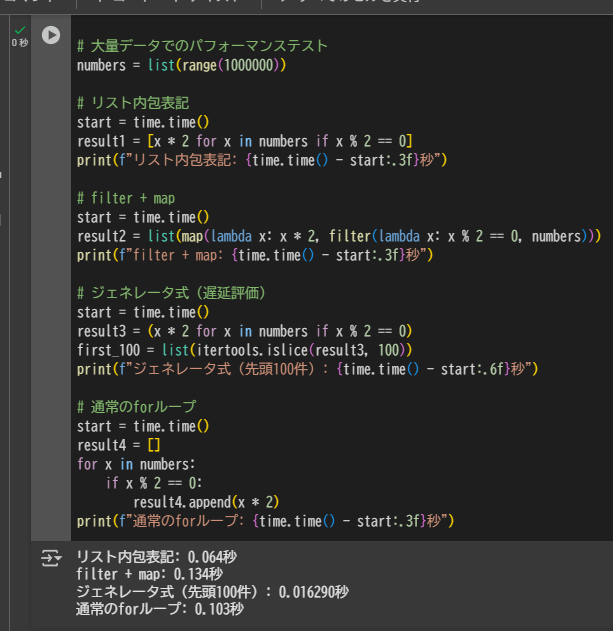The image size is (613, 631).
Task: Place cursor in 'numbers = list(range(1000000))' line
Action: click(x=182, y=65)
